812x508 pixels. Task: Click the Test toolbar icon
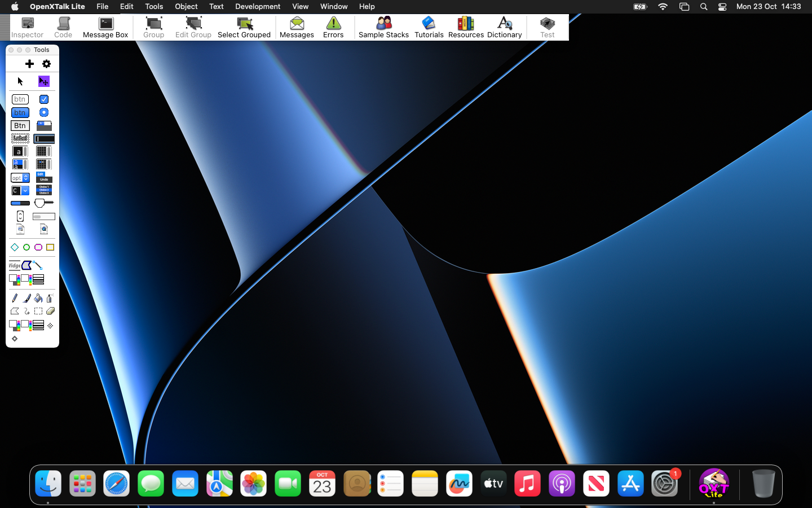pyautogui.click(x=548, y=28)
